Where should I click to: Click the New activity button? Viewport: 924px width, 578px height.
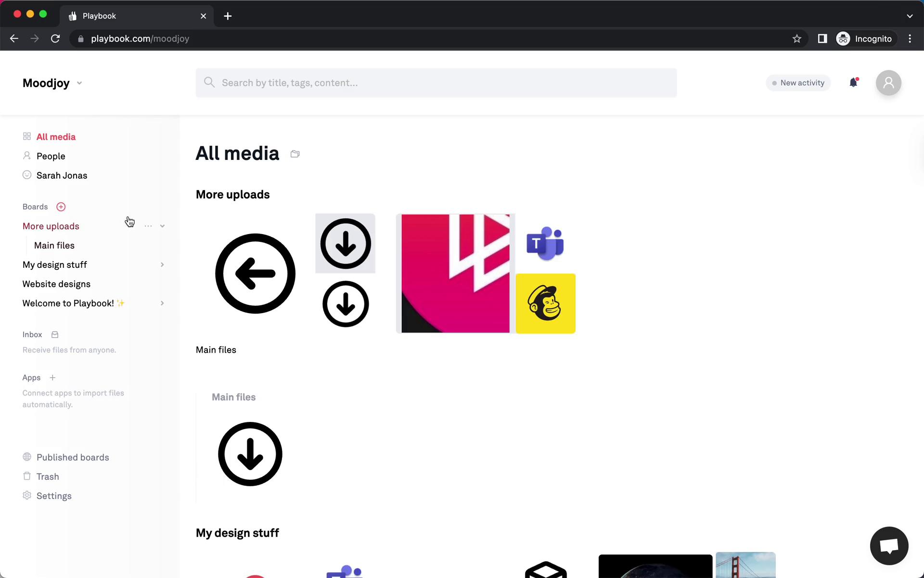(797, 82)
